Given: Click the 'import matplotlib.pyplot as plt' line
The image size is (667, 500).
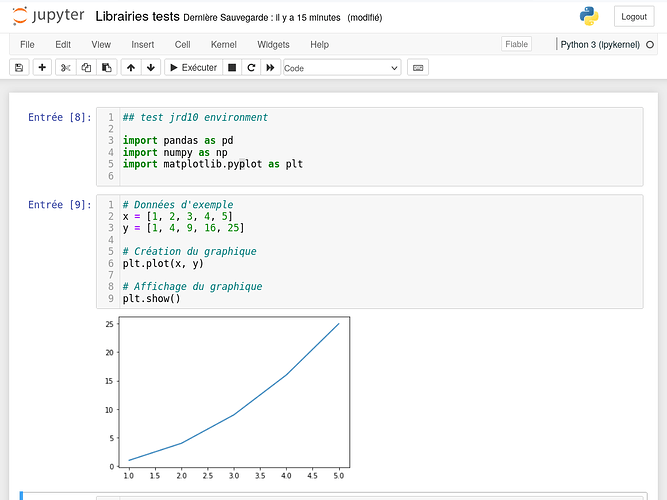Looking at the screenshot, I should point(213,164).
